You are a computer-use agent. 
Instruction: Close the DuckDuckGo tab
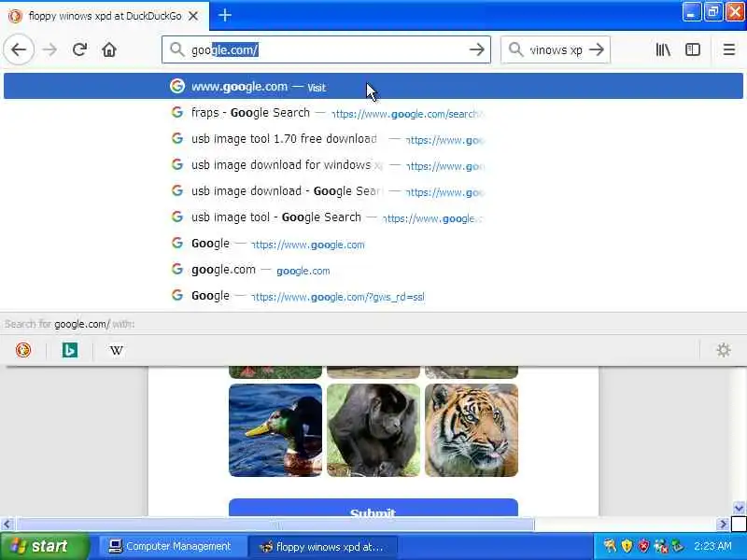click(193, 16)
